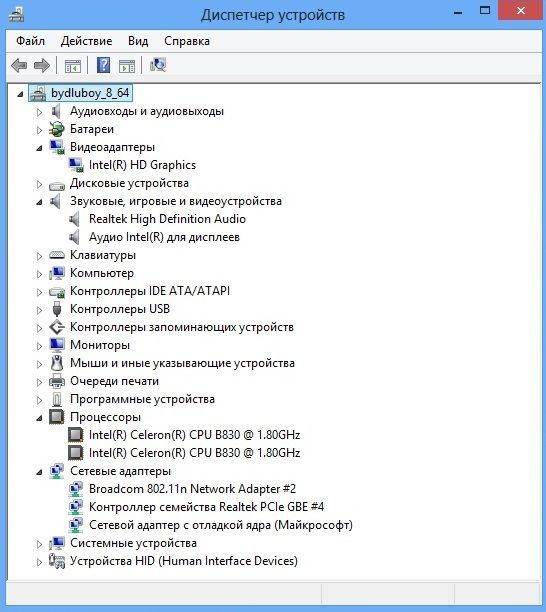Collapse the Процессоры node
This screenshot has height=612, width=546.
39,418
